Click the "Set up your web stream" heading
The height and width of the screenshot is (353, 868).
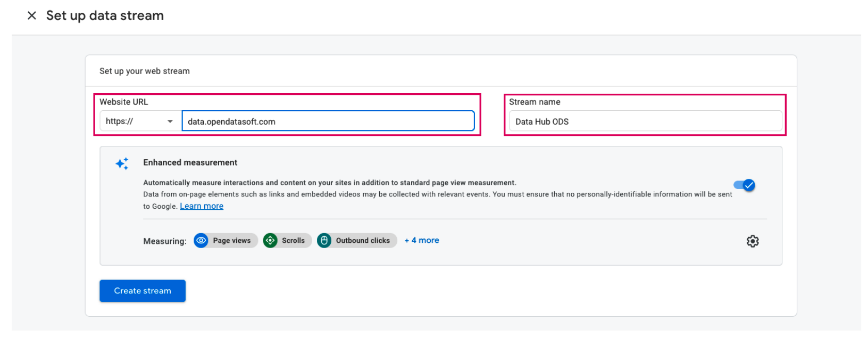[x=145, y=71]
